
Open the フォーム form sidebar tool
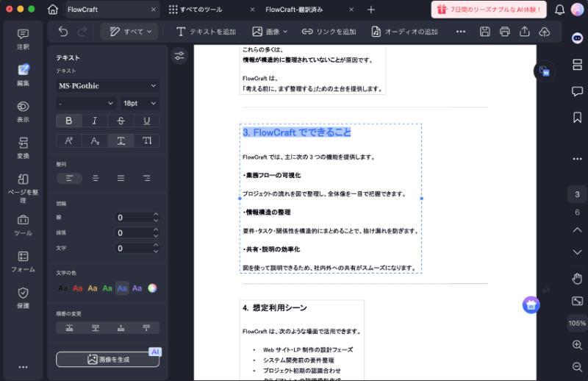[23, 262]
